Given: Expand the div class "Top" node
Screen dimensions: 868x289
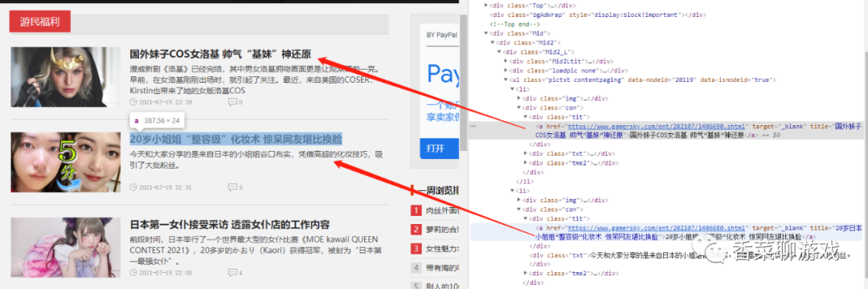Looking at the screenshot, I should (486, 5).
